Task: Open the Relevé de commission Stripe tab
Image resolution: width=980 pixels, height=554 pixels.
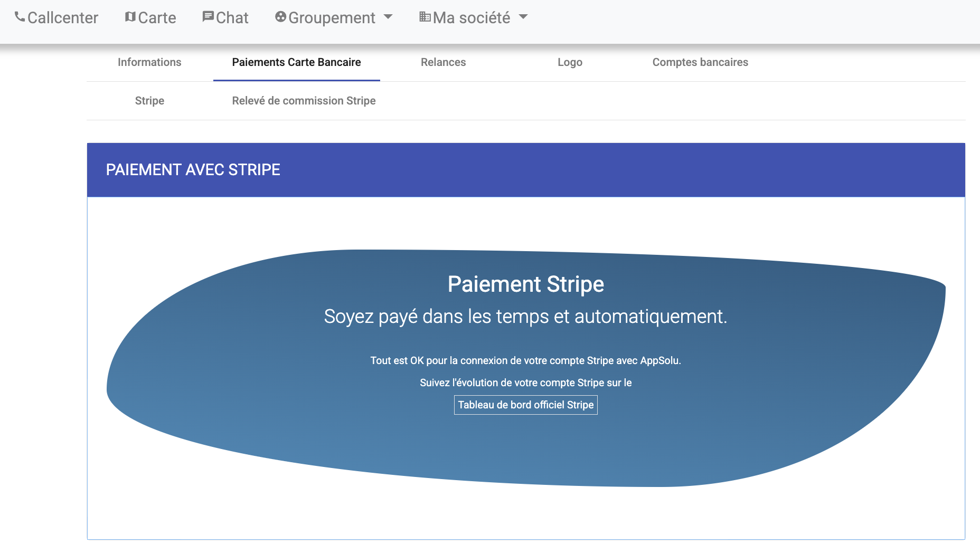Action: [x=304, y=101]
